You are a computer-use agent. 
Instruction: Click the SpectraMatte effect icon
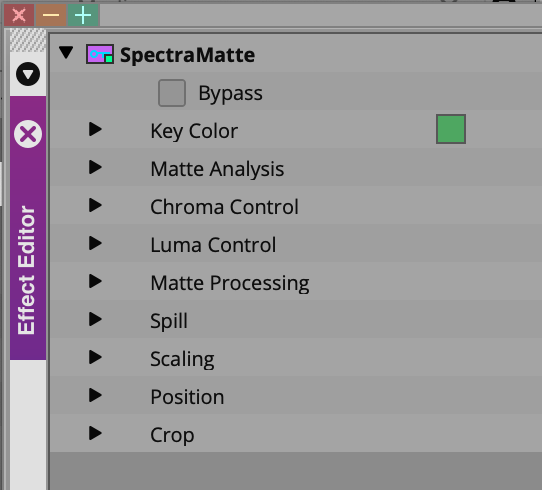pos(100,54)
